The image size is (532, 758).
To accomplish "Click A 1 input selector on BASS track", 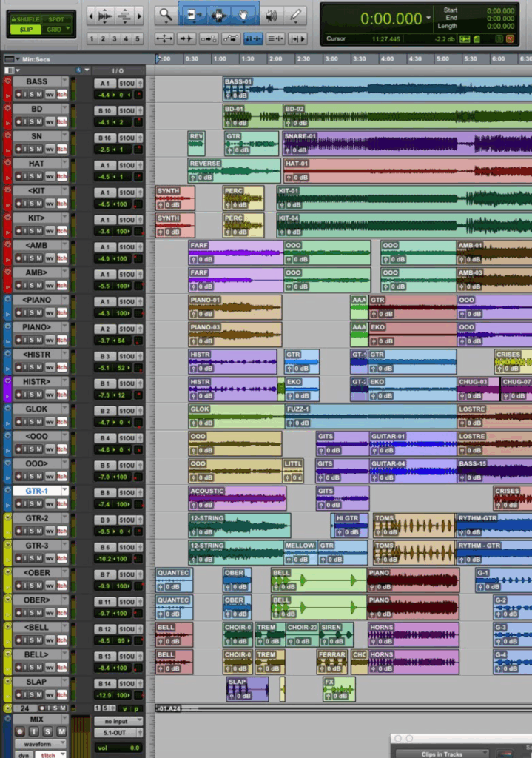I will click(x=104, y=82).
